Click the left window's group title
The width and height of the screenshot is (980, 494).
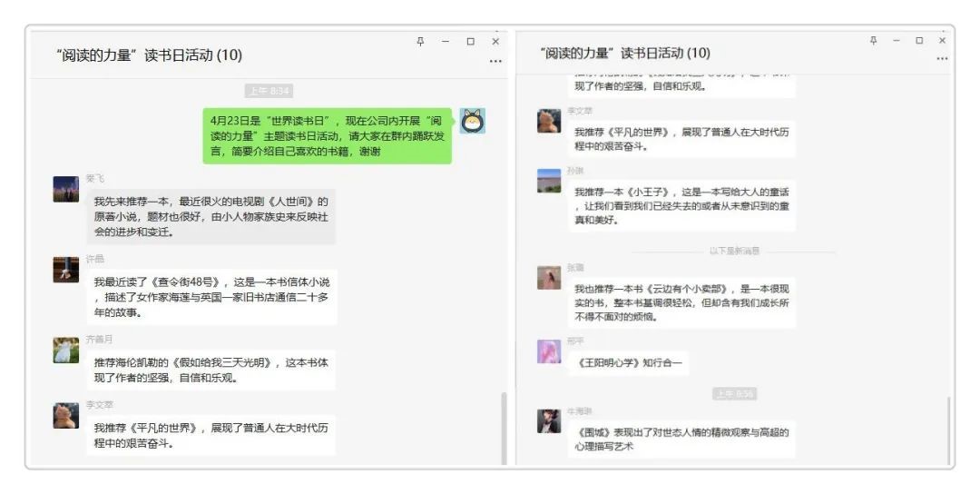[x=149, y=55]
